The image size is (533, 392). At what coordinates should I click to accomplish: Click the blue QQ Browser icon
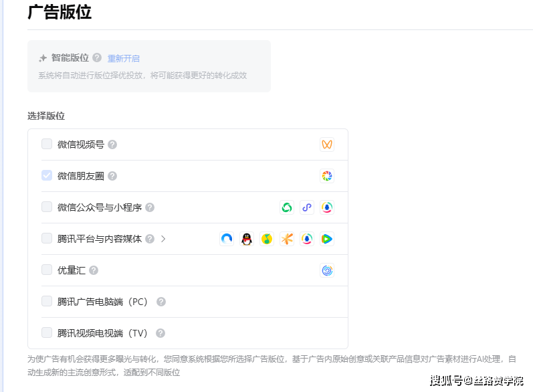click(227, 239)
